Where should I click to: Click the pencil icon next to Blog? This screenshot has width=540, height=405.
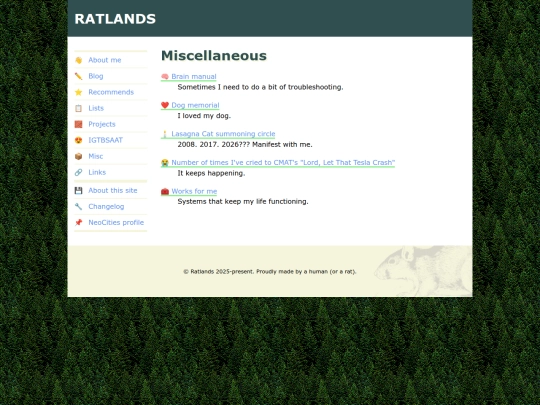tap(79, 76)
